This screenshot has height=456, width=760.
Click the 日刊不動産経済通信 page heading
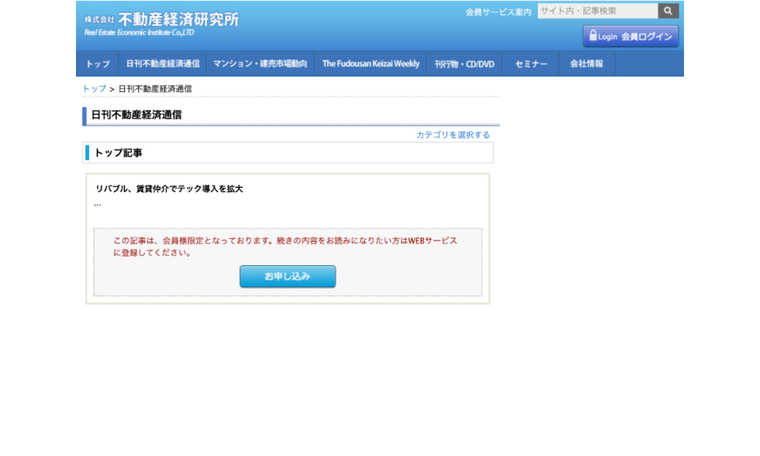(x=137, y=115)
